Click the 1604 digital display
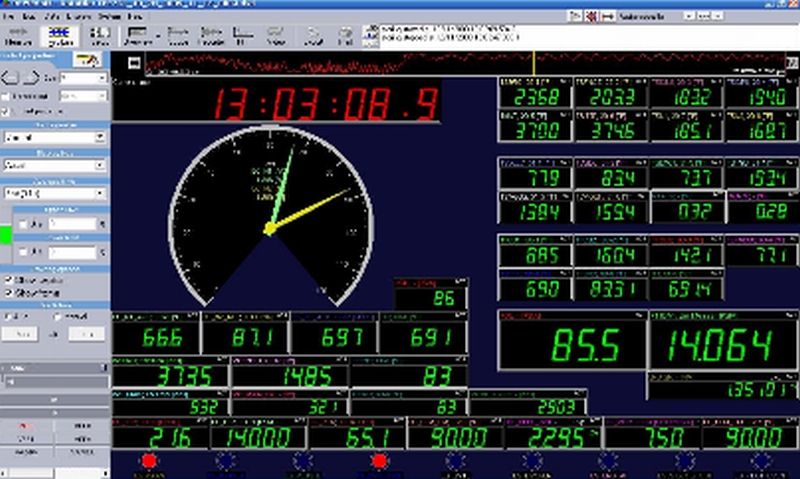 [x=611, y=250]
